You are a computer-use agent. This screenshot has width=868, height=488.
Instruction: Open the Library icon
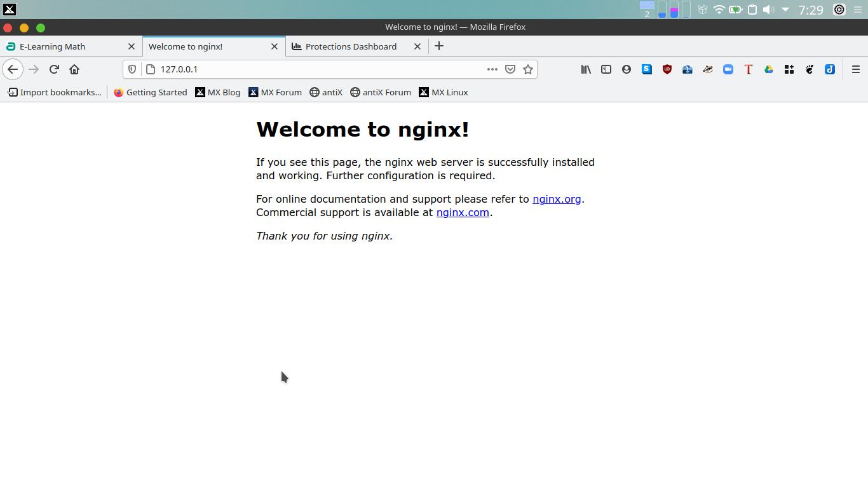(x=586, y=69)
